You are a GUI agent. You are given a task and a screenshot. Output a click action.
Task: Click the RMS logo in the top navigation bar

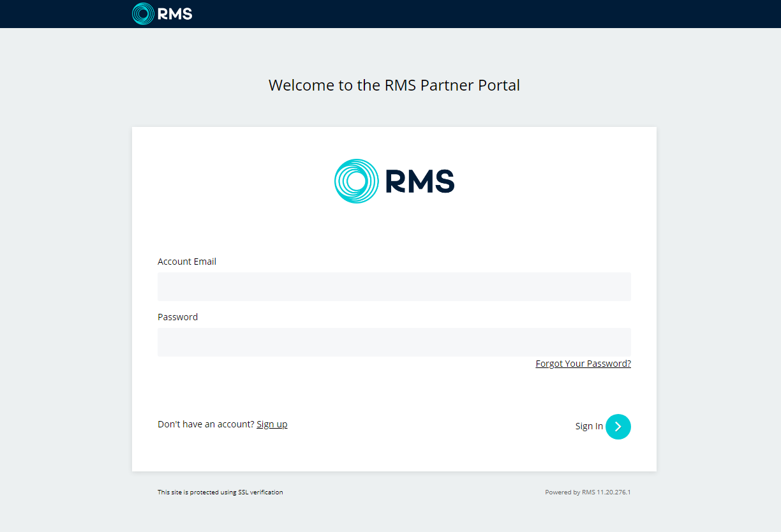click(162, 13)
